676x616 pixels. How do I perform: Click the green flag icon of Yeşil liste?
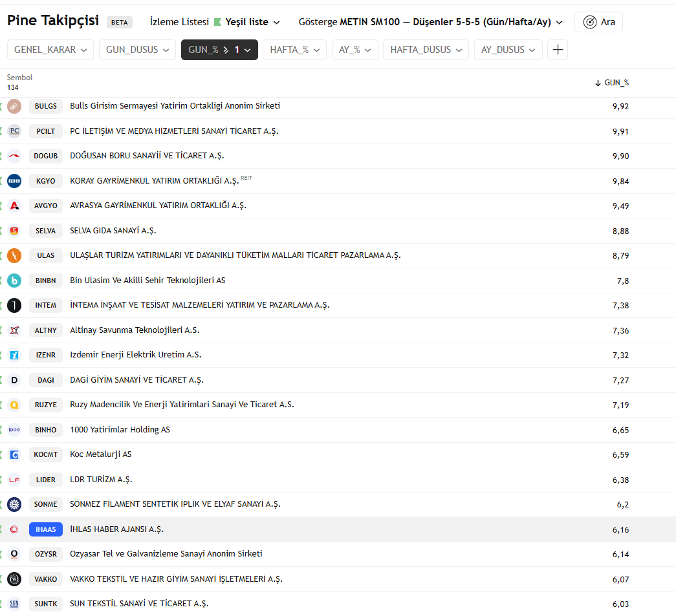click(218, 22)
